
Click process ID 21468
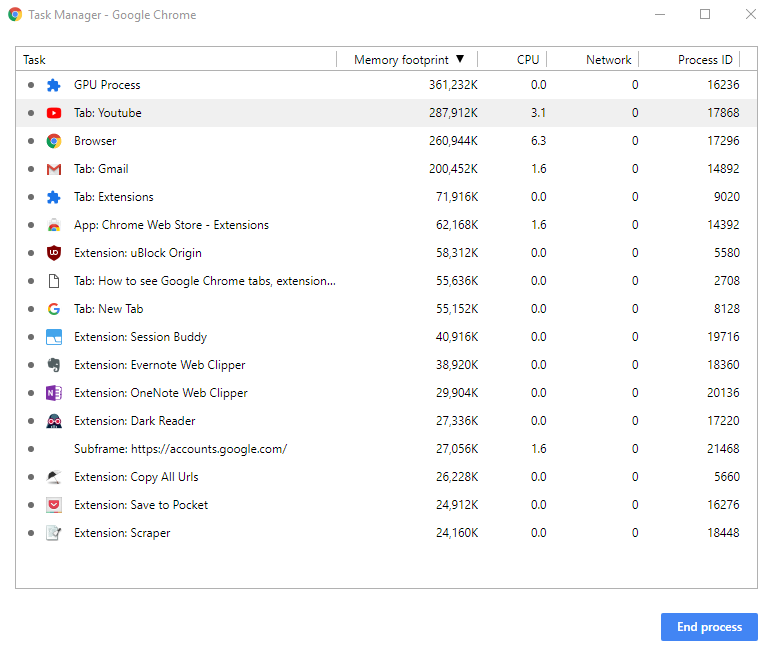point(723,449)
